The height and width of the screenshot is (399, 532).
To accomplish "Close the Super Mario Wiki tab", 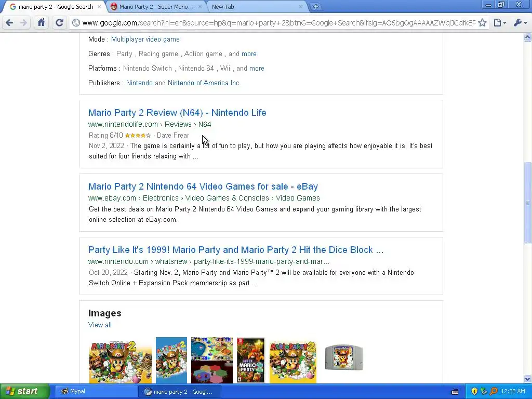I will (200, 7).
